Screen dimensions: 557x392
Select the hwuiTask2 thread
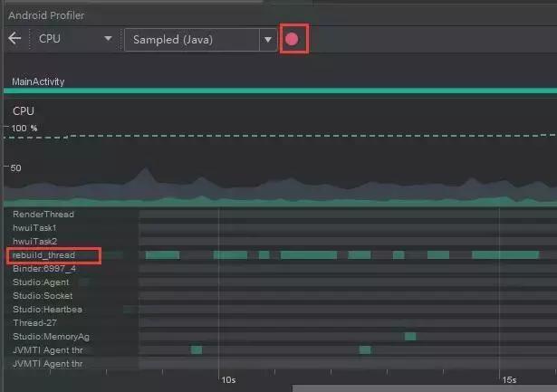[x=34, y=241]
